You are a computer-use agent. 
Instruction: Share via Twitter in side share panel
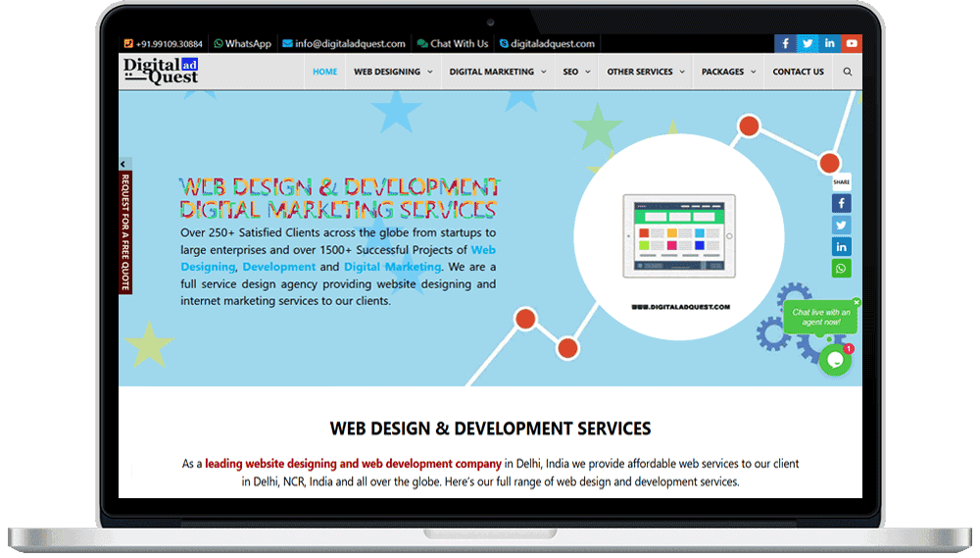pyautogui.click(x=841, y=226)
